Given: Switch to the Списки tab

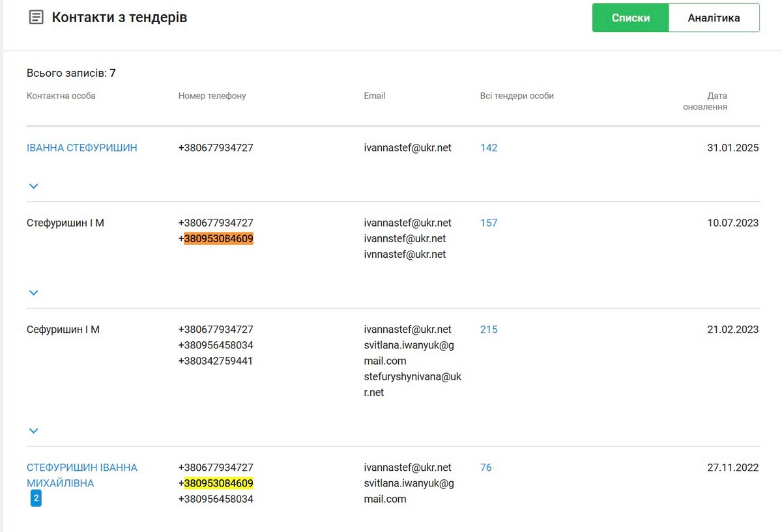Looking at the screenshot, I should point(630,18).
